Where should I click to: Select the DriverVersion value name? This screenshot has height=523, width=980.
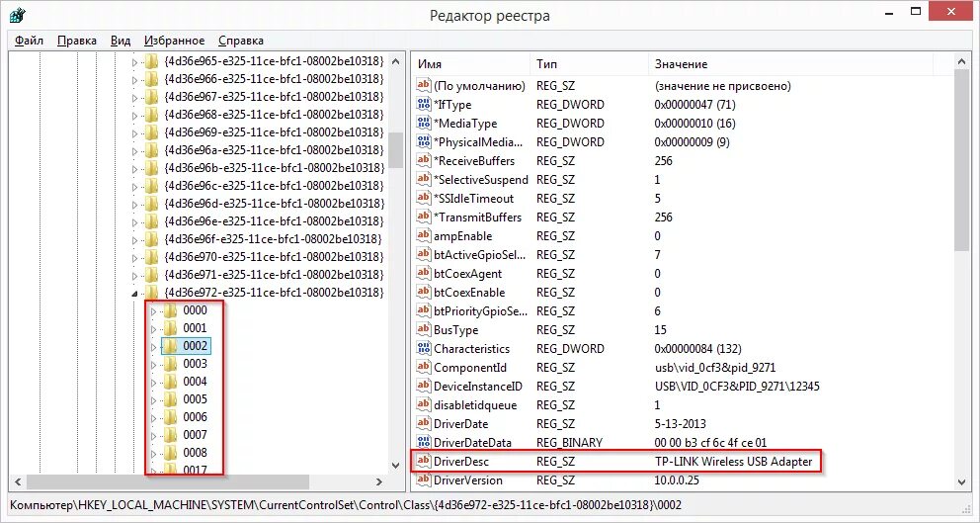(x=467, y=480)
